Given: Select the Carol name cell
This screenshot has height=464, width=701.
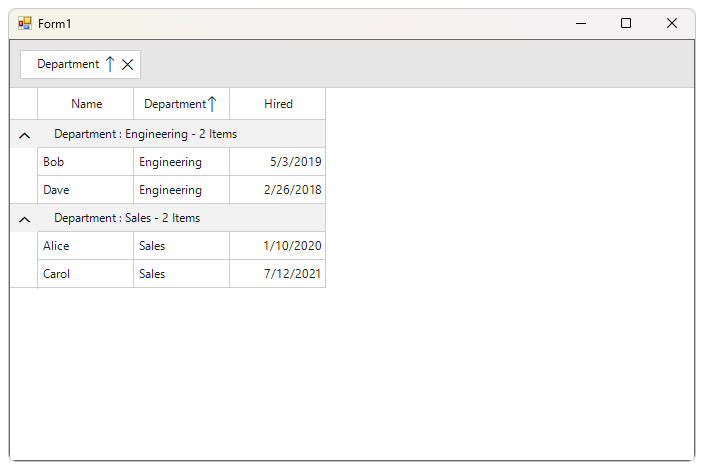Looking at the screenshot, I should tap(85, 274).
